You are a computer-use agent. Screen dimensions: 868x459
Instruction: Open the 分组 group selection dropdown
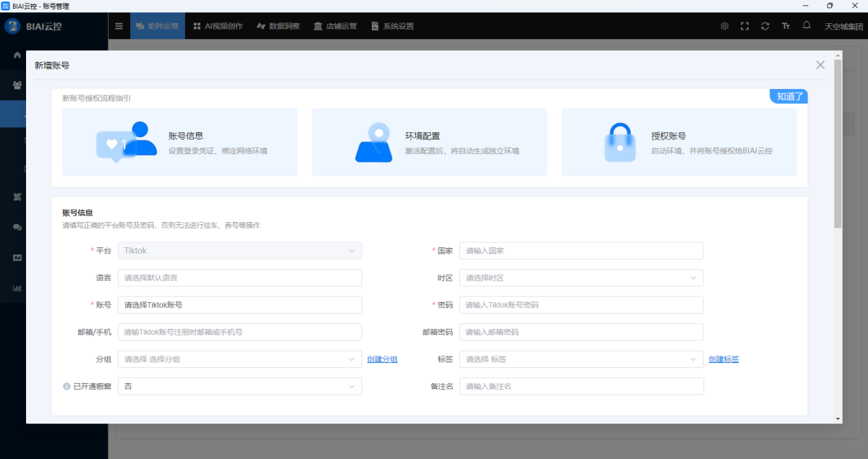(239, 359)
